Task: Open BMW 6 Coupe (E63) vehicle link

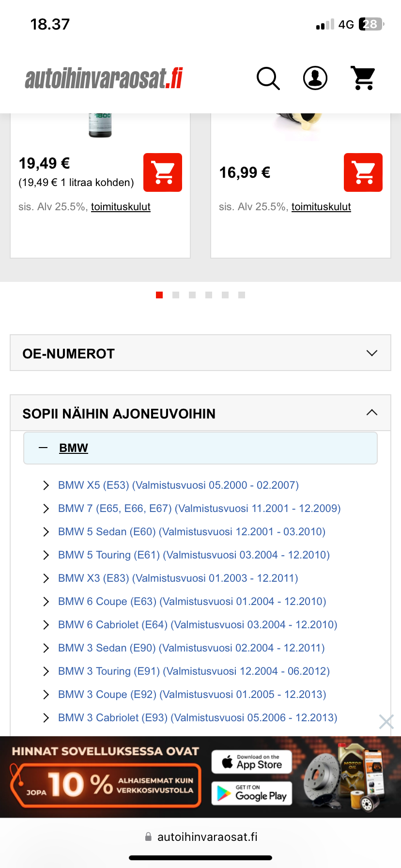Action: (192, 602)
